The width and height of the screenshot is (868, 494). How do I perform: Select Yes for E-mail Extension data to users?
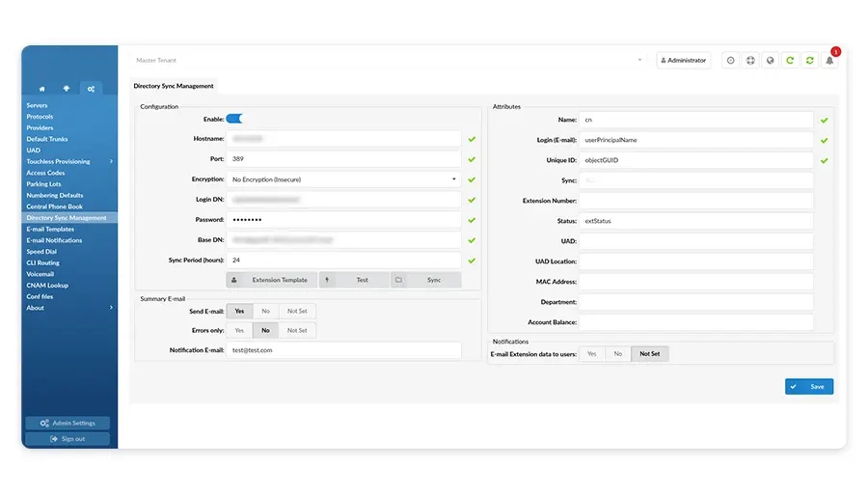591,354
